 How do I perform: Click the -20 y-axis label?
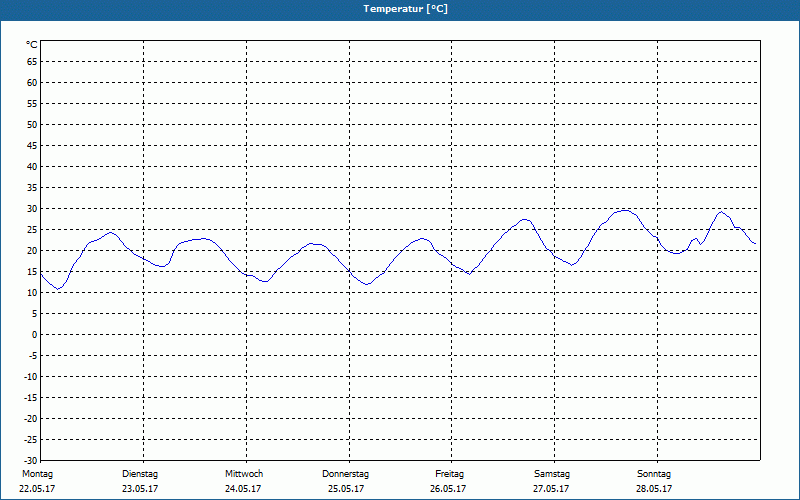31,419
